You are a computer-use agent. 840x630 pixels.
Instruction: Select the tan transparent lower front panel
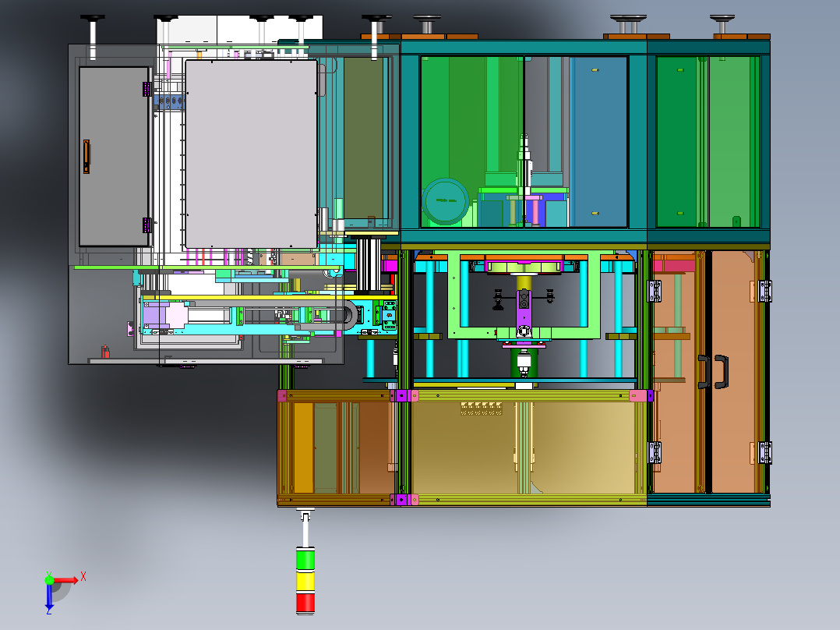pyautogui.click(x=528, y=448)
